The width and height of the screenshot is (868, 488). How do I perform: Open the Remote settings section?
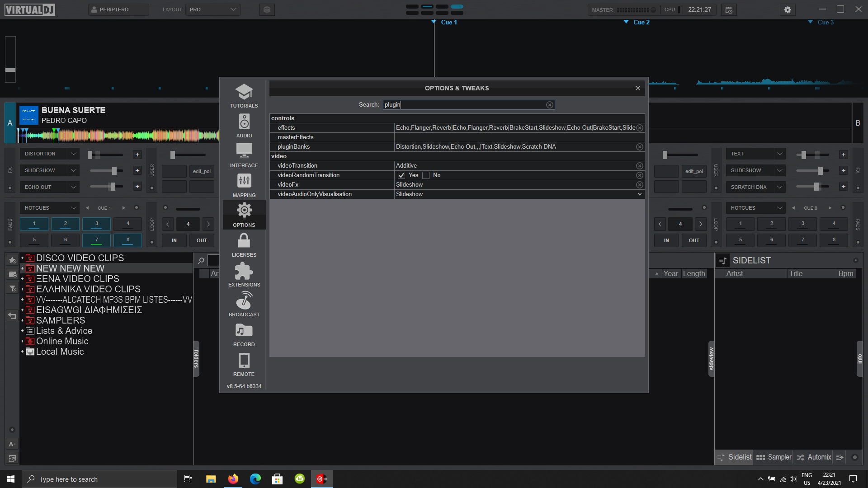(x=244, y=364)
